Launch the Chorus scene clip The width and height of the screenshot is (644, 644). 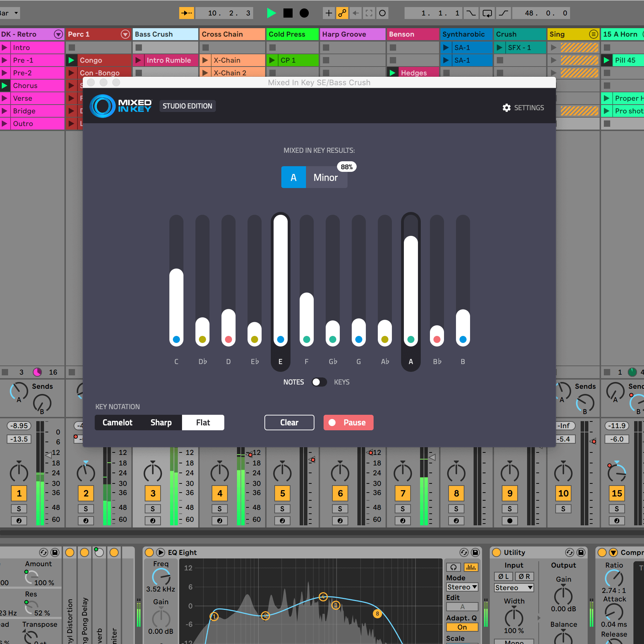tap(5, 86)
